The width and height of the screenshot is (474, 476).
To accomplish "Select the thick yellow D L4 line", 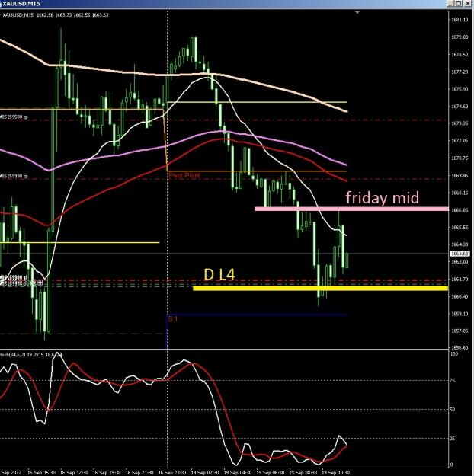I will [321, 289].
